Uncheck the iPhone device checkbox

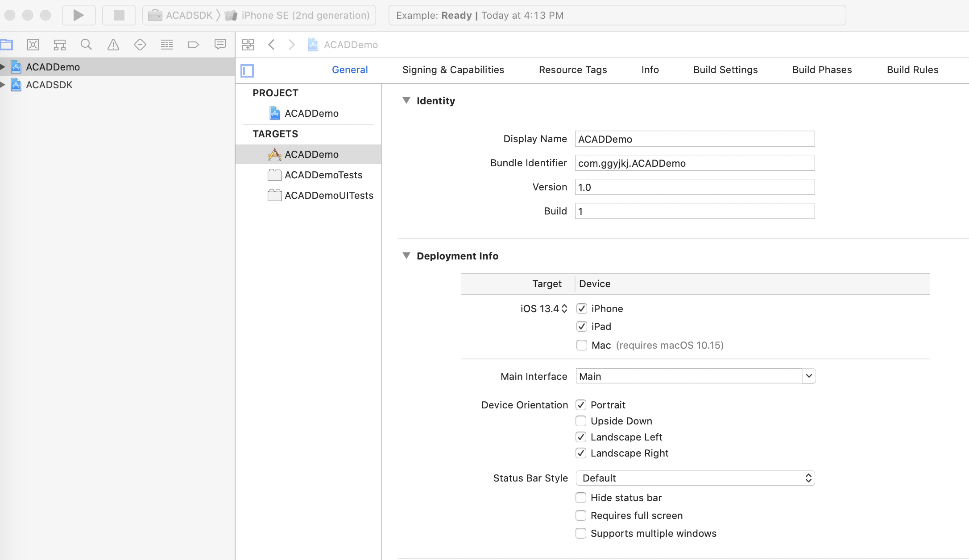581,309
